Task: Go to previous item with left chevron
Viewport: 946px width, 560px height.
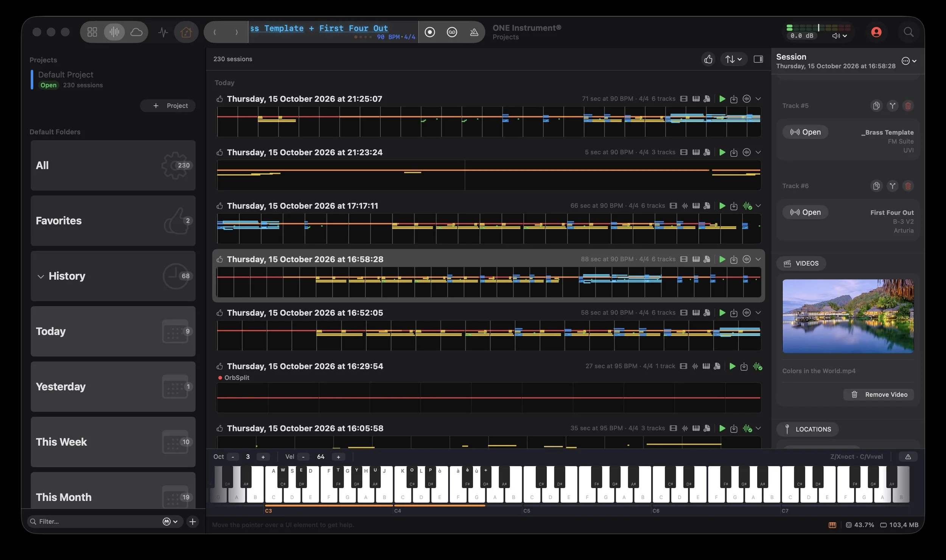Action: [215, 32]
